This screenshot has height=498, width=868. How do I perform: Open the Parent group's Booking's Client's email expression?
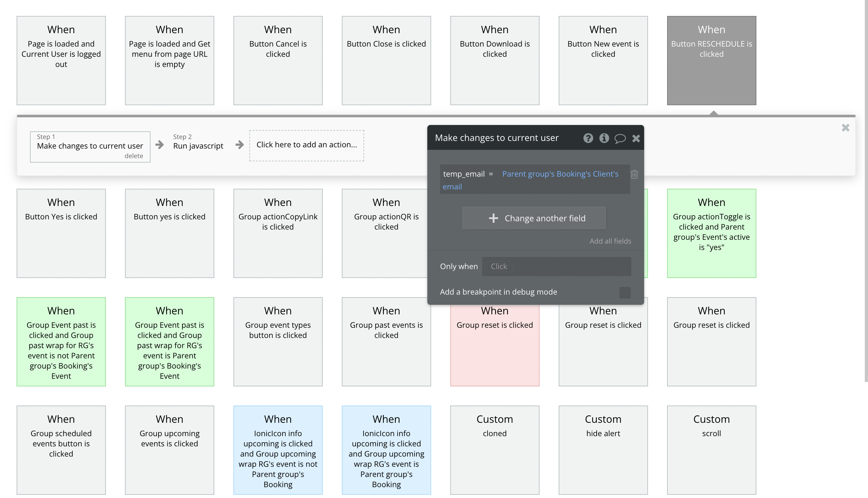point(560,174)
